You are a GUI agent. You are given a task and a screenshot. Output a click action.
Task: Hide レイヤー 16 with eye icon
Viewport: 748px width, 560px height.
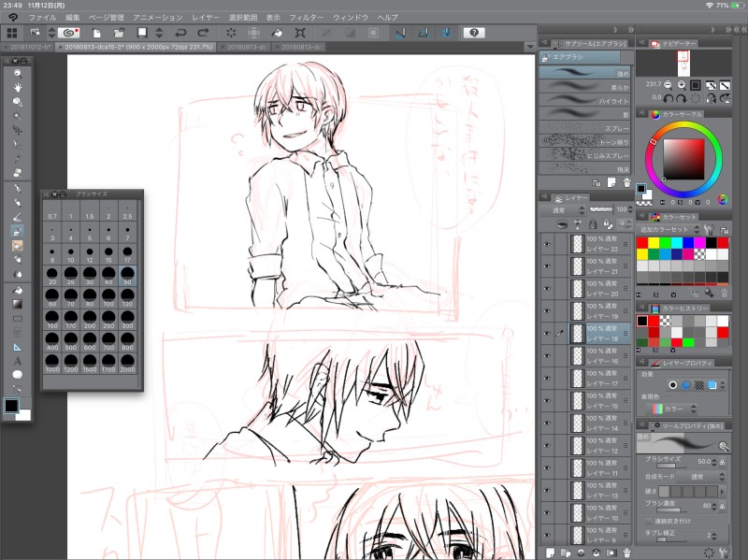coord(547,356)
